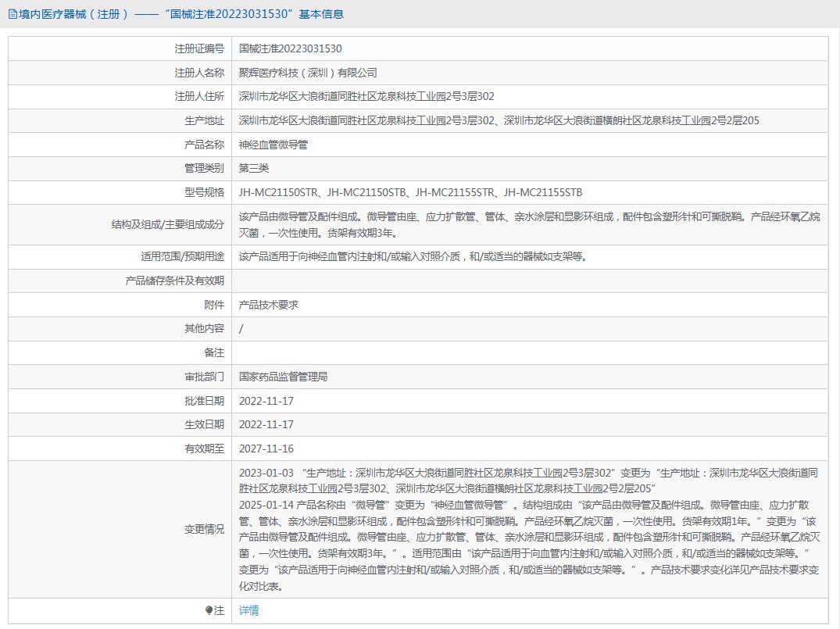Click the 结构及组成 description text
Screen dimensions: 840x629
pos(528,225)
